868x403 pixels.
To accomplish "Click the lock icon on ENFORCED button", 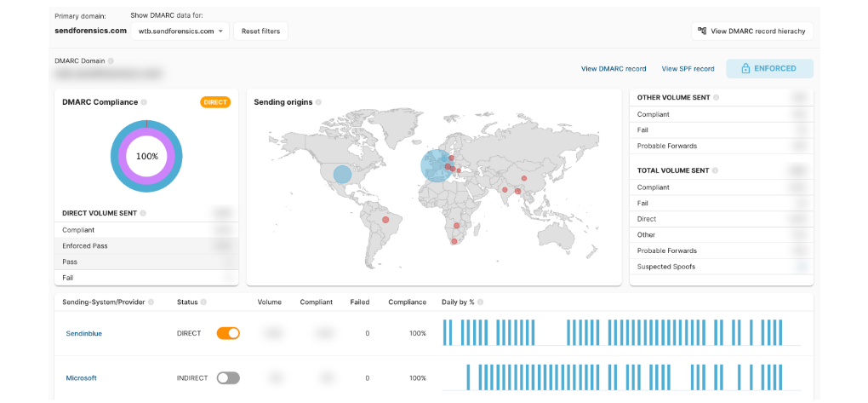I will [x=745, y=69].
